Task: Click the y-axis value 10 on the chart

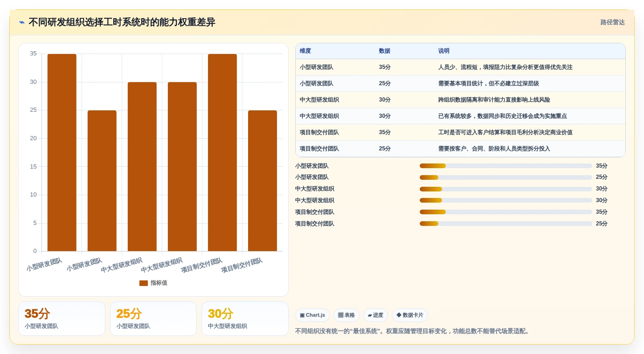Action: click(x=33, y=195)
